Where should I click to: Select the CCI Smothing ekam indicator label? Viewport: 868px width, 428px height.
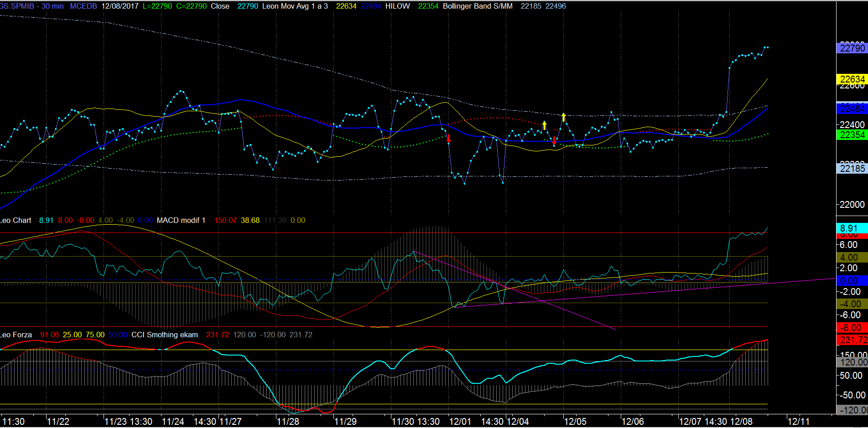[165, 335]
